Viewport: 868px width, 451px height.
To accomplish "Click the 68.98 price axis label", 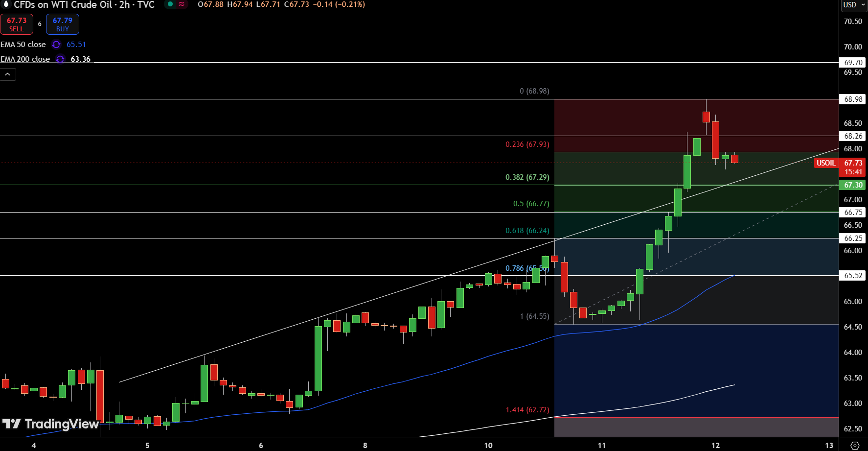I will (x=853, y=99).
